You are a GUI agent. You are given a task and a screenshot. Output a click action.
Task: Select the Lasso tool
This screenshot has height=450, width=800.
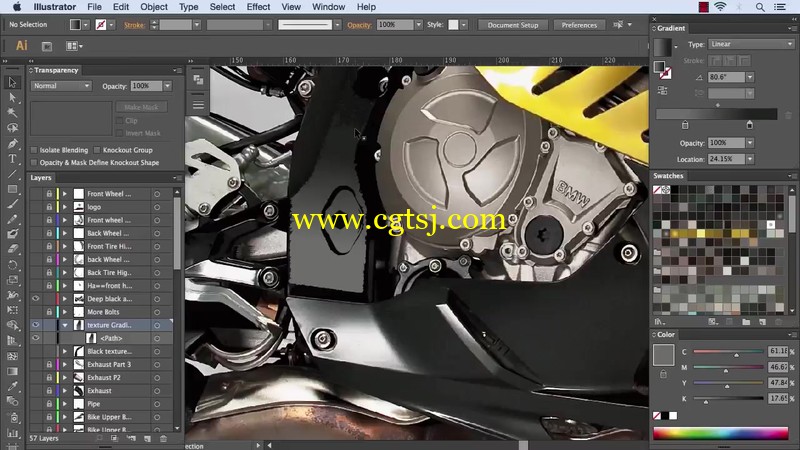(12, 128)
